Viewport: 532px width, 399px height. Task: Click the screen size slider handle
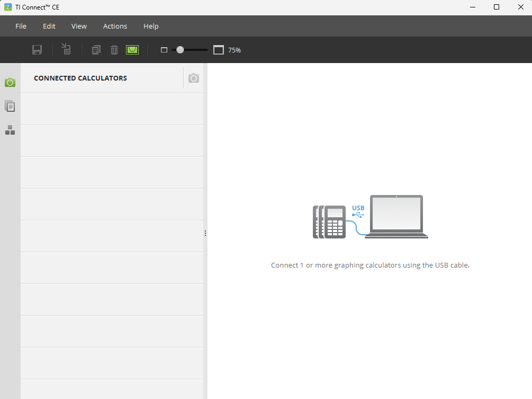point(180,50)
